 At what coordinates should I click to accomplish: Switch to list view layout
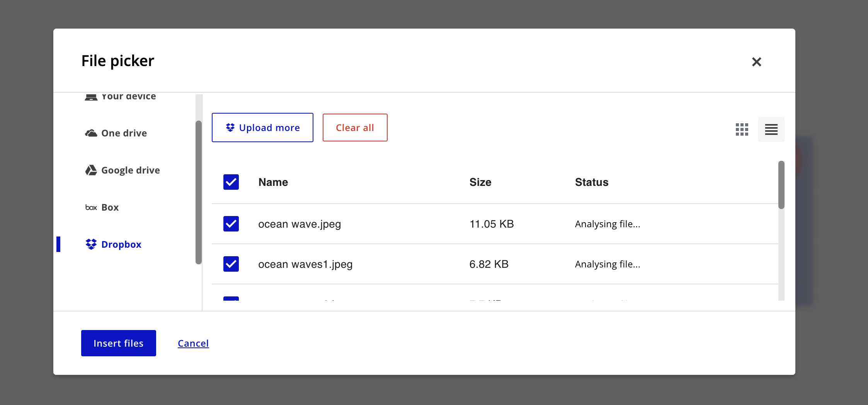(x=771, y=129)
